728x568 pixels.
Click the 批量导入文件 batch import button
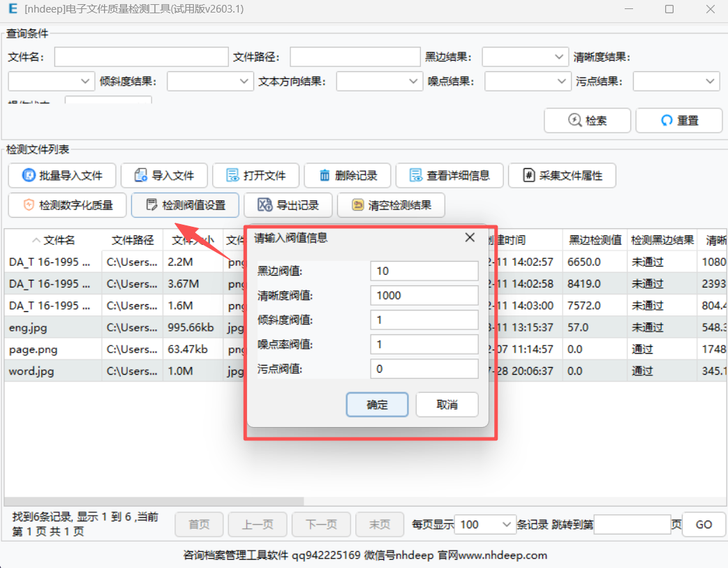point(62,175)
